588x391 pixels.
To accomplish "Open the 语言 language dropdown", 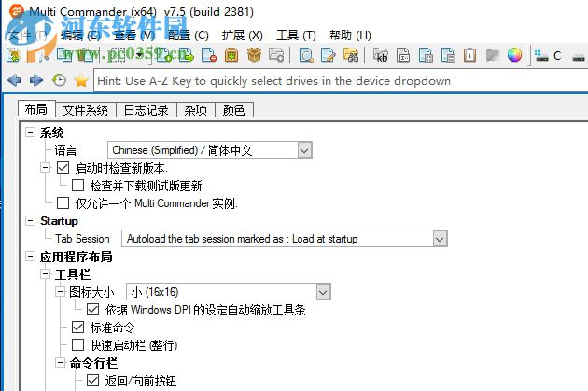I will [304, 150].
